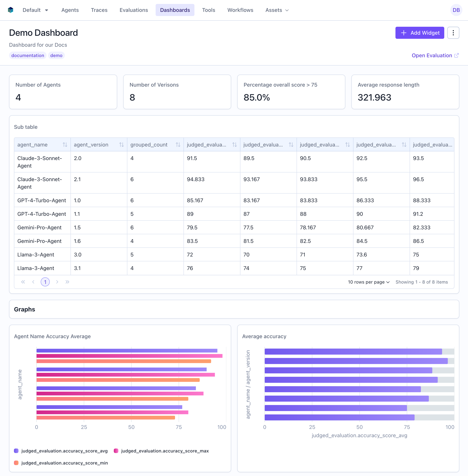Click the three-dot menu beside Add Widget

[453, 33]
